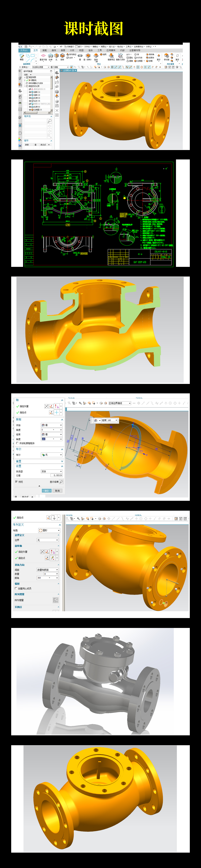Click the 取消 button
Screen dimensions: 201x868
coord(57,491)
